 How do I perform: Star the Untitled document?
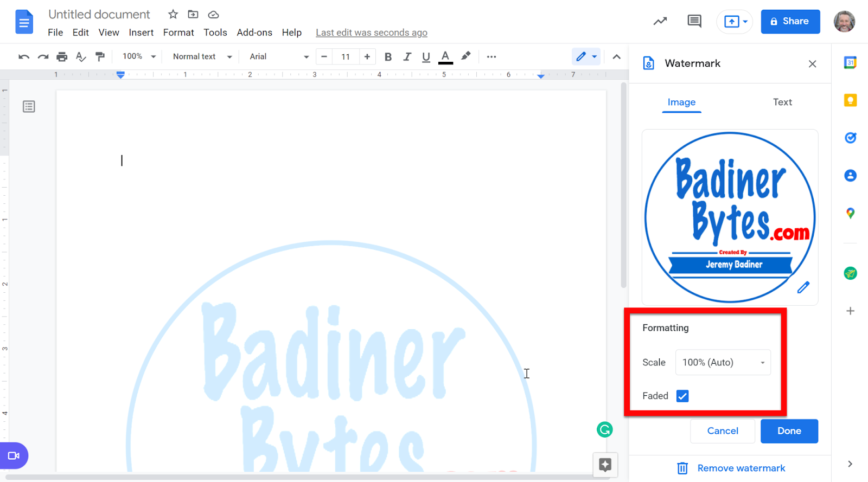click(x=173, y=15)
